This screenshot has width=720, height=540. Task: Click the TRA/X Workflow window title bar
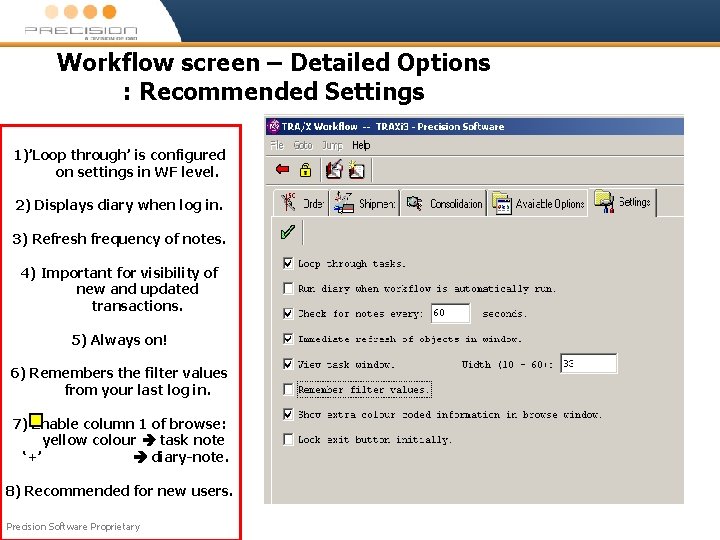(474, 126)
